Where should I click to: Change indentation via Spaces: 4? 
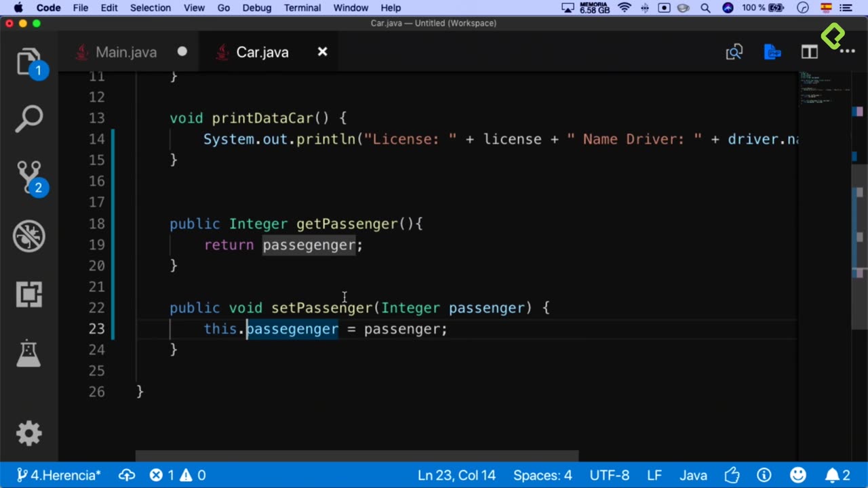click(542, 475)
